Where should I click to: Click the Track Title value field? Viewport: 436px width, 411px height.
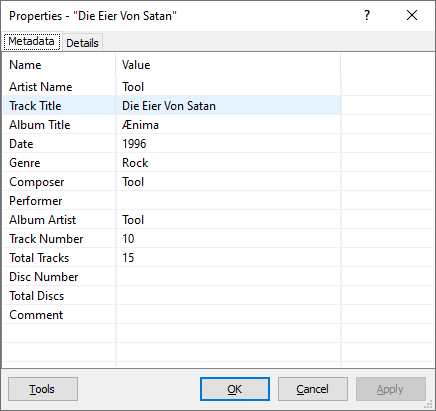click(x=228, y=106)
